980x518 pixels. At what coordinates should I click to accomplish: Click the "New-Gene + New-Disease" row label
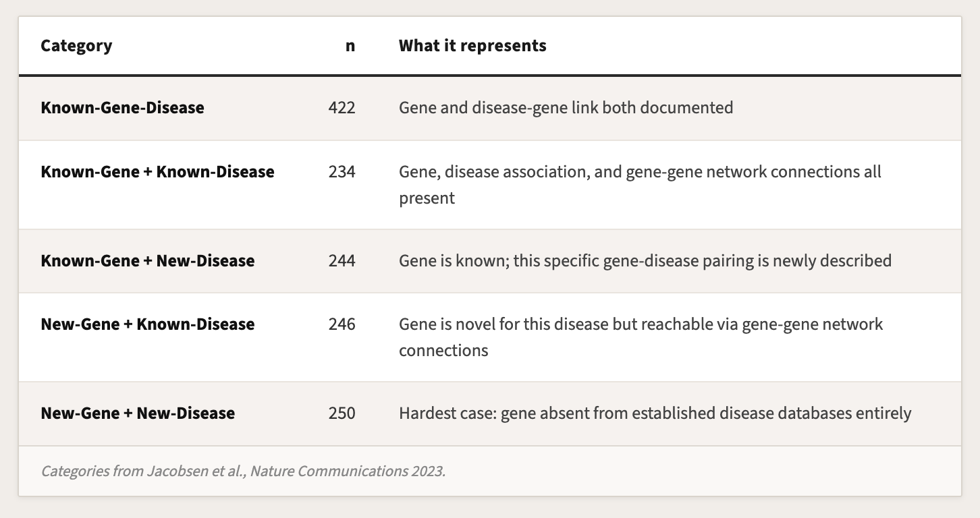[x=138, y=413]
